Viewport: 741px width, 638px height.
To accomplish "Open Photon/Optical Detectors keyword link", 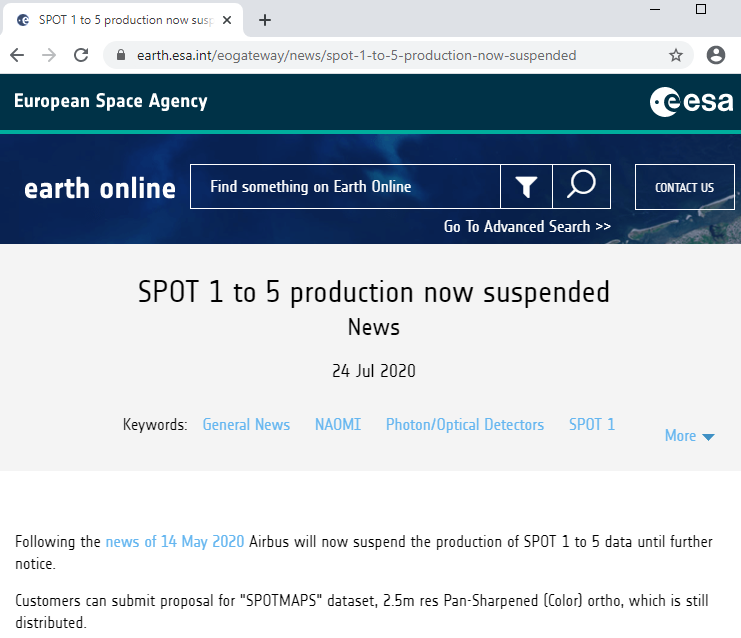I will 465,425.
